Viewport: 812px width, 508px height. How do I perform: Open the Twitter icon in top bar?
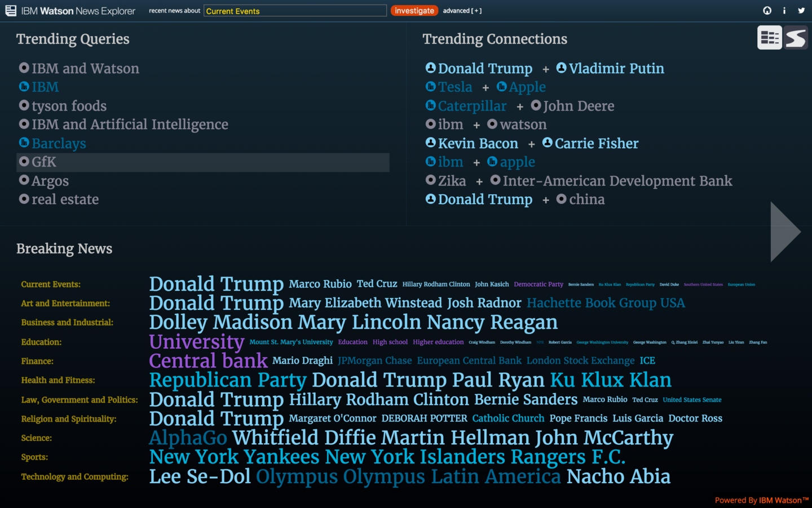[801, 11]
